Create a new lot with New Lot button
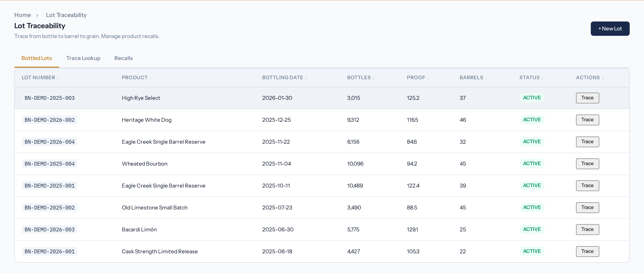The image size is (644, 273). [610, 28]
